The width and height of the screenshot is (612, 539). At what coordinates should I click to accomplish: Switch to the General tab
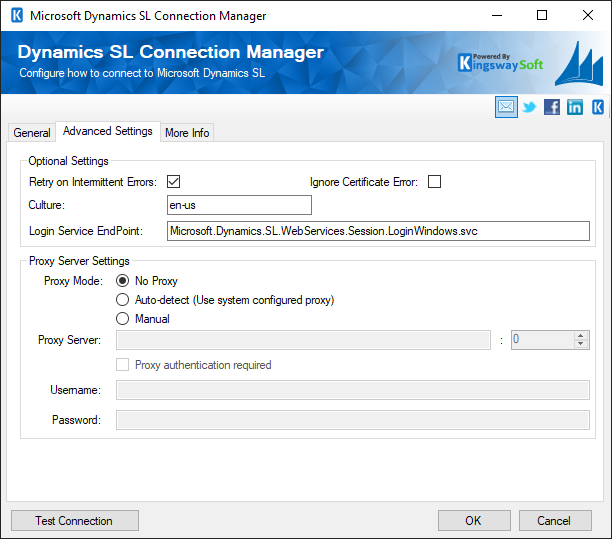point(32,133)
